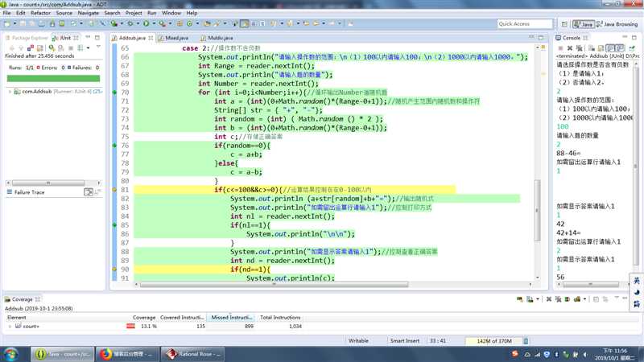Click the Windows Start button

coord(11,354)
